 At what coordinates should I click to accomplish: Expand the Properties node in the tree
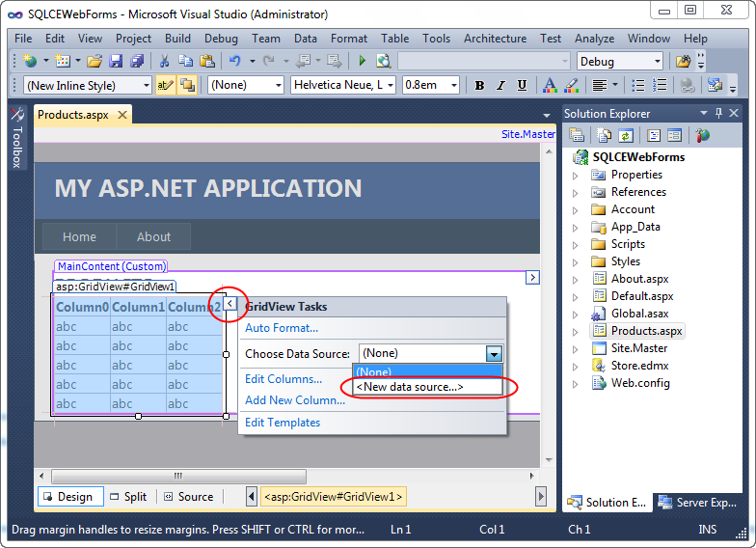[x=575, y=176]
